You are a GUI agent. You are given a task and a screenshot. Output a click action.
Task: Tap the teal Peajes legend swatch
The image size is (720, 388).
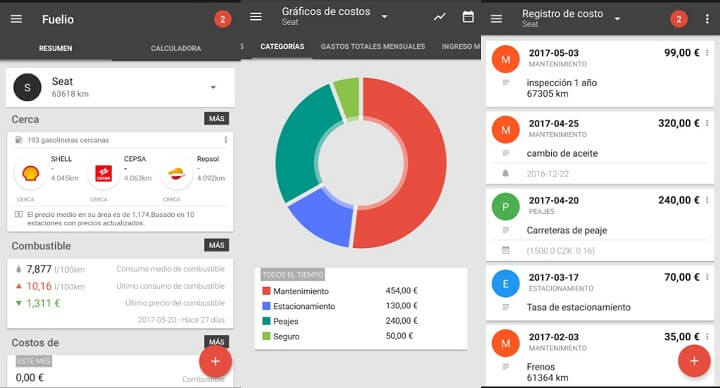[x=266, y=321]
